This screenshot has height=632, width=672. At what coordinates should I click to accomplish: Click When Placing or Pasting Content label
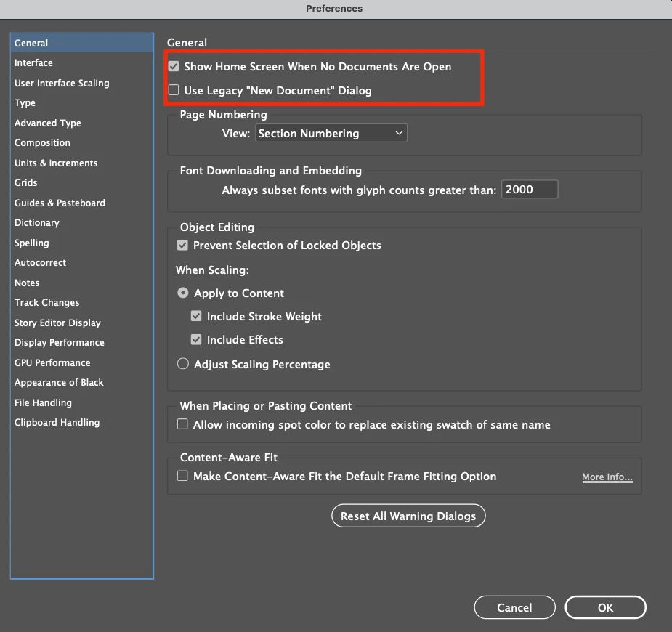click(x=266, y=406)
